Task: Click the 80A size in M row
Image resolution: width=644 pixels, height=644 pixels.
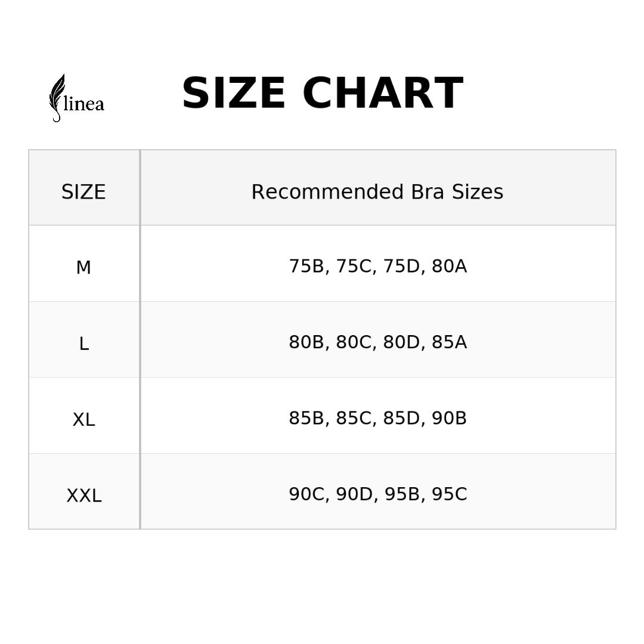Action: 449,267
